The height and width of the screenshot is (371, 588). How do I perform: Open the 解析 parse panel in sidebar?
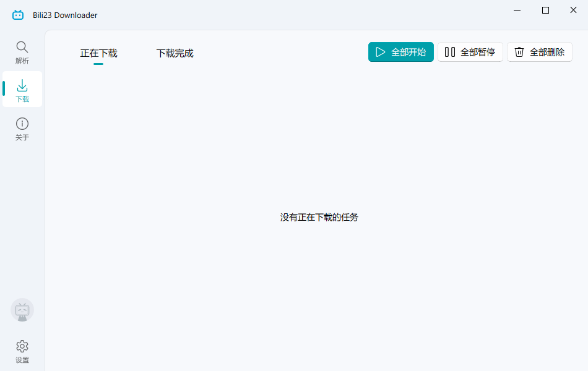pyautogui.click(x=22, y=53)
